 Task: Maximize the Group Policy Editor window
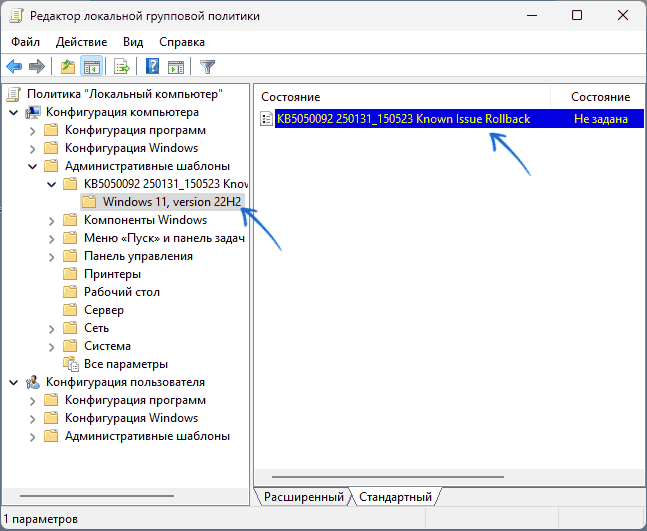(x=577, y=16)
